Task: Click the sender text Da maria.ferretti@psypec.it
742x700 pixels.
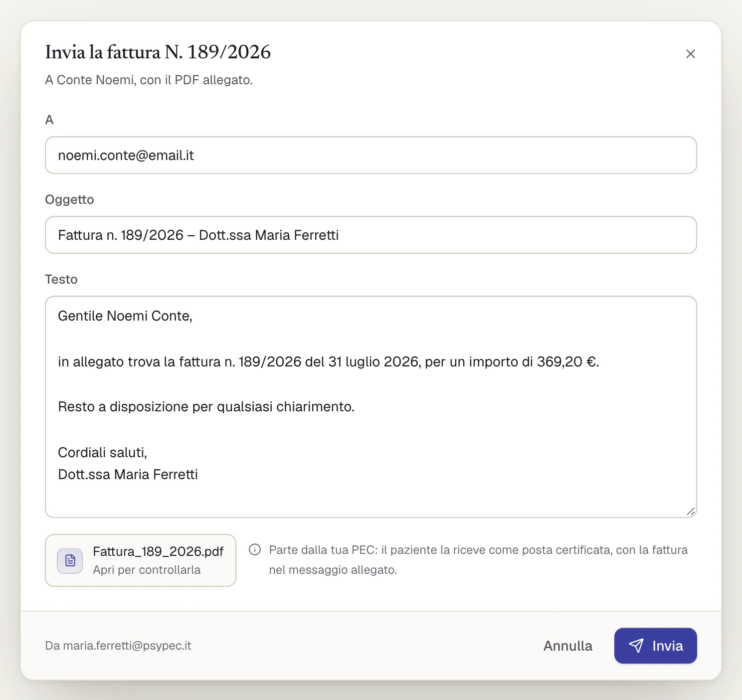Action: 118,646
